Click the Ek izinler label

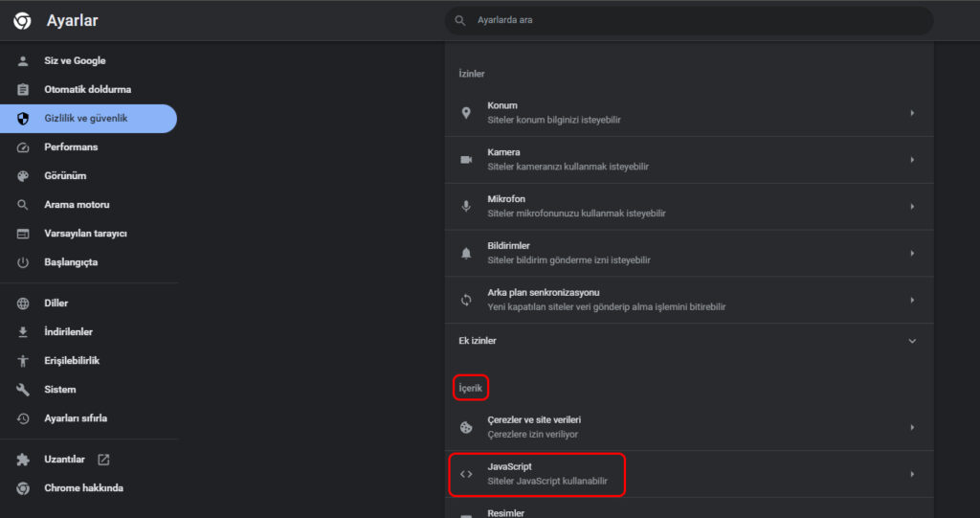pyautogui.click(x=478, y=341)
